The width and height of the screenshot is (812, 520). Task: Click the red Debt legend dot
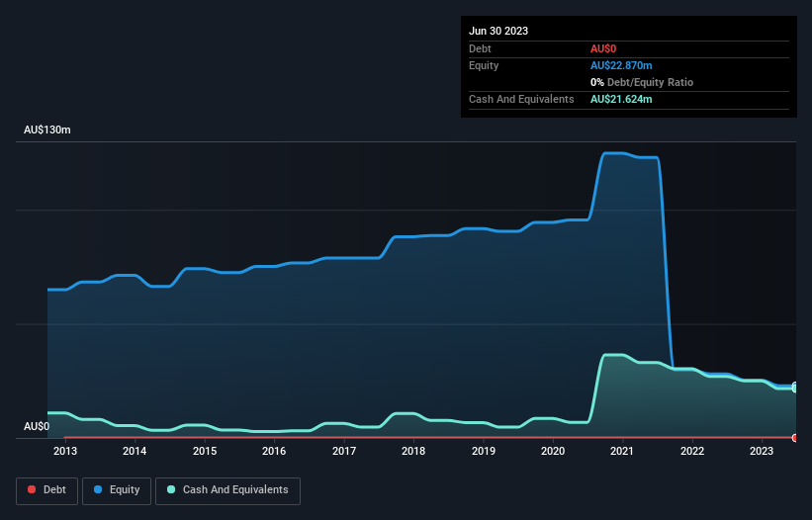(32, 489)
